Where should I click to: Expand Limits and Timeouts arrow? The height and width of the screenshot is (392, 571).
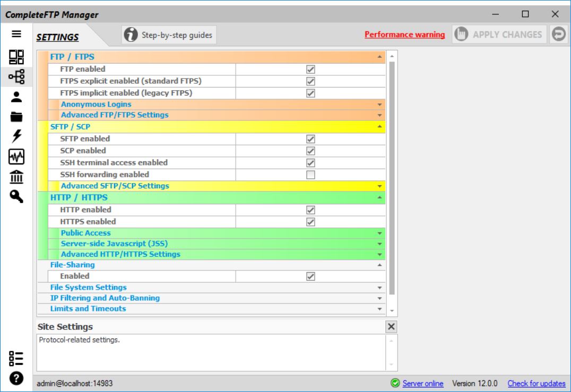[379, 309]
